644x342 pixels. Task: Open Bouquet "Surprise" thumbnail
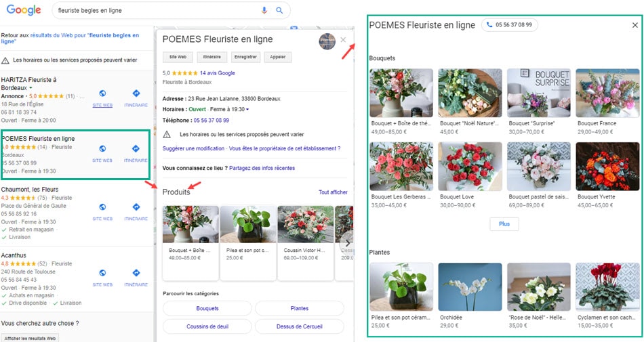pyautogui.click(x=539, y=93)
